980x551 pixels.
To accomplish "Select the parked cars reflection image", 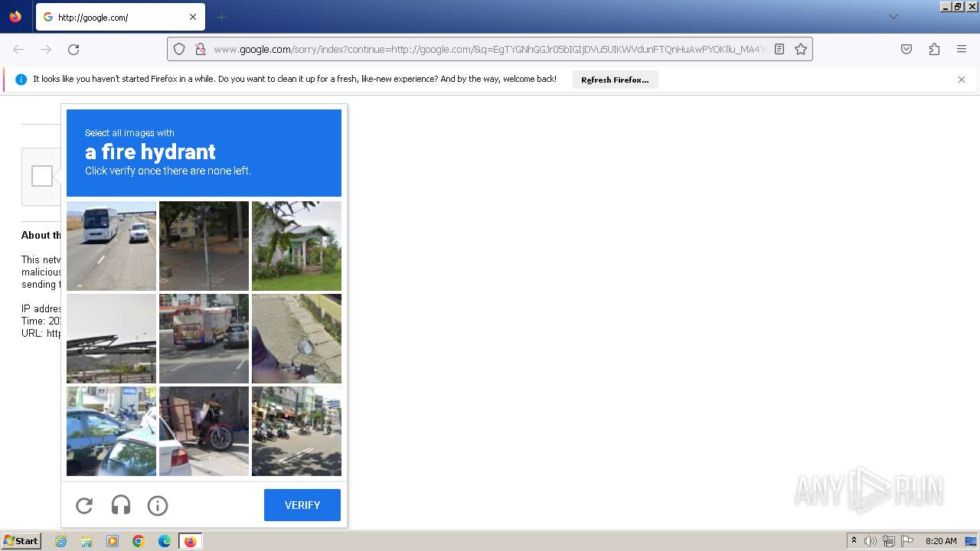I will (111, 431).
